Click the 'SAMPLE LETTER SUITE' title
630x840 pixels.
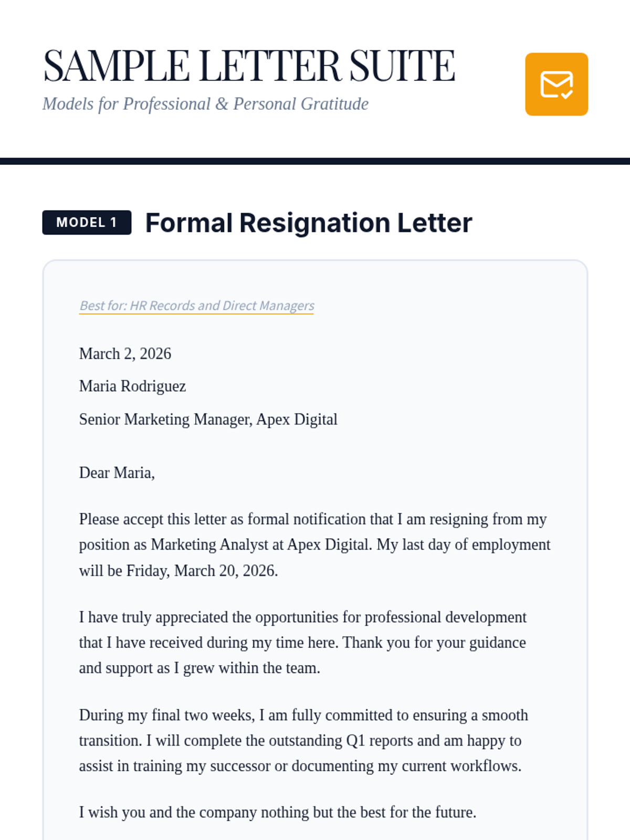click(x=249, y=66)
